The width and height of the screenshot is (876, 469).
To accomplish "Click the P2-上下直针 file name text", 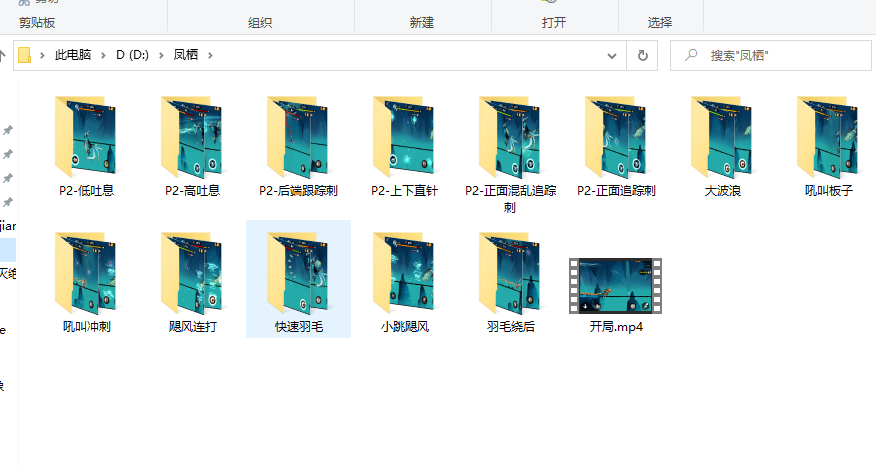I will (x=404, y=191).
